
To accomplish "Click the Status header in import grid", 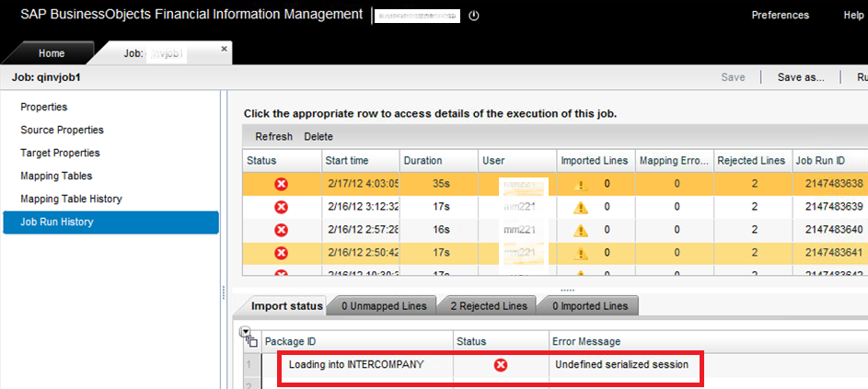I will click(501, 342).
